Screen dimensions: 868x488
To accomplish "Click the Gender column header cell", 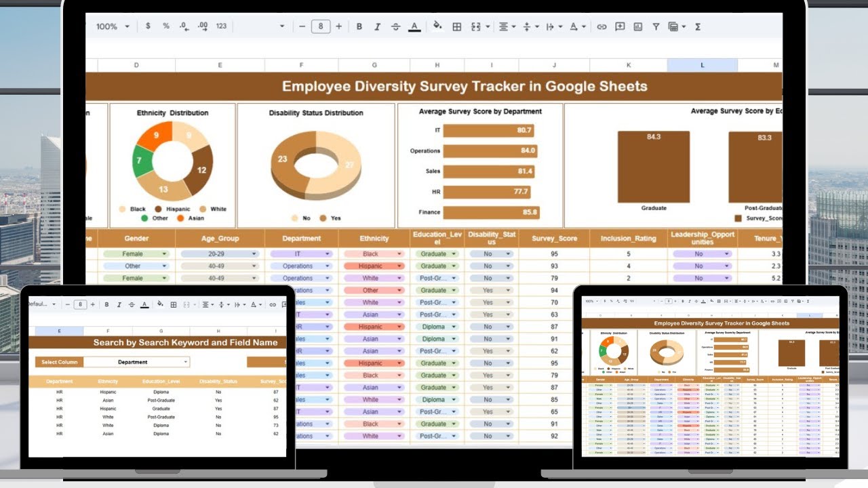I will 136,239.
